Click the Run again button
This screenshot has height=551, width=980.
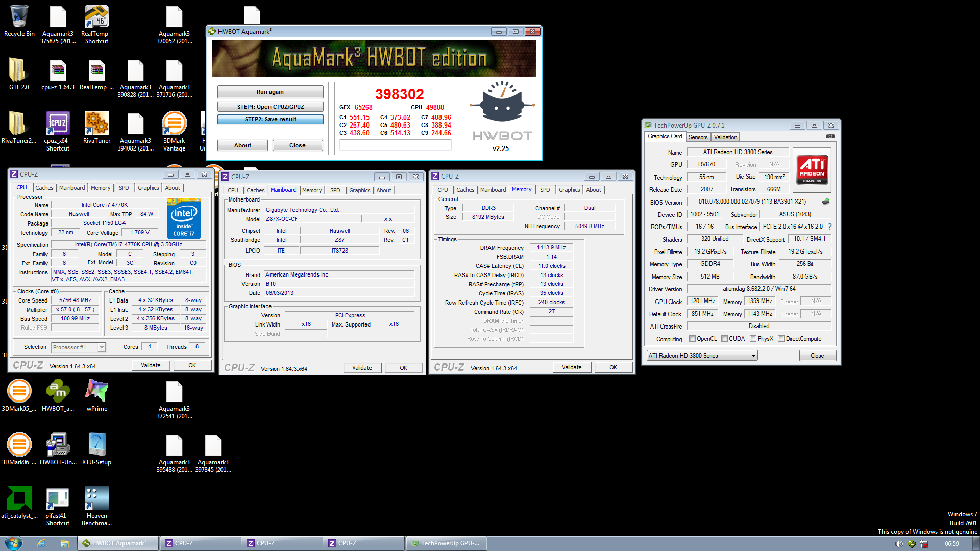point(270,92)
